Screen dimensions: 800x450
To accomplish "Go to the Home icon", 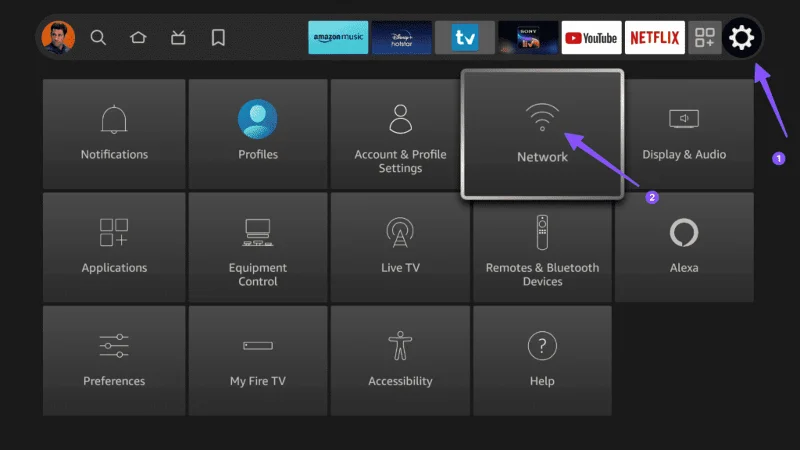I will tap(138, 37).
